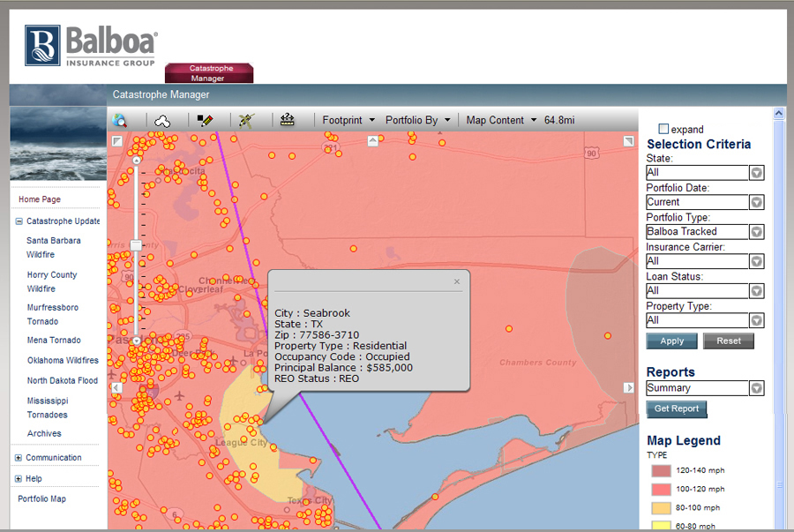Click the Principal Balance $585,000 text
This screenshot has width=794, height=532.
(x=343, y=368)
